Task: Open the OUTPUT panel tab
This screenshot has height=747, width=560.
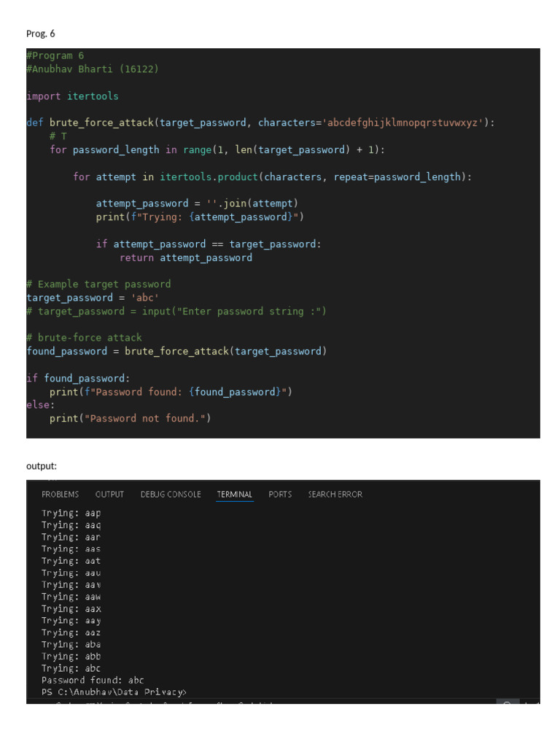Action: coord(109,495)
